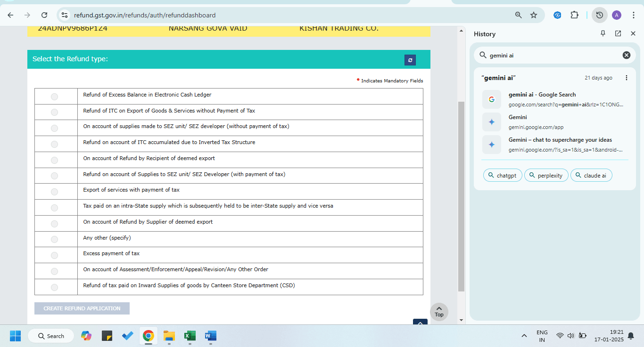Select Refund of Excess Balance in Electronic Cash Ledger

[x=54, y=97]
